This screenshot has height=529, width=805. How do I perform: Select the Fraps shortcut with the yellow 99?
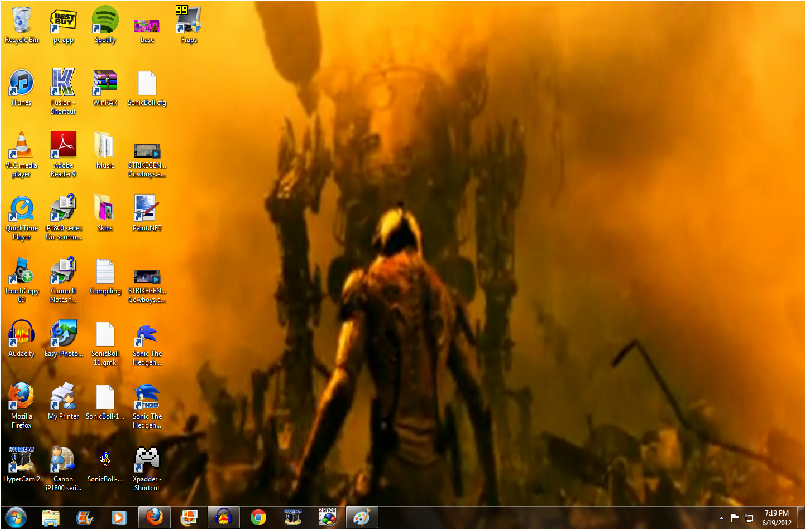click(189, 25)
